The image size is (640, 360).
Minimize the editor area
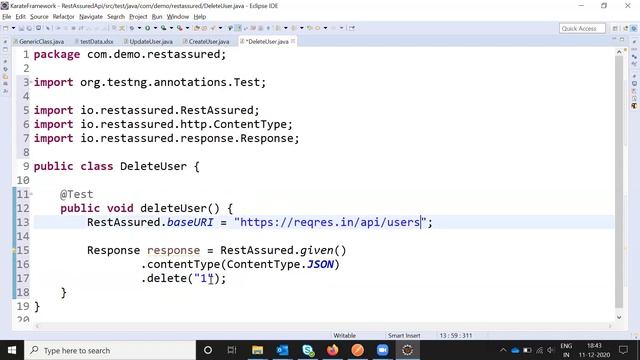[614, 39]
